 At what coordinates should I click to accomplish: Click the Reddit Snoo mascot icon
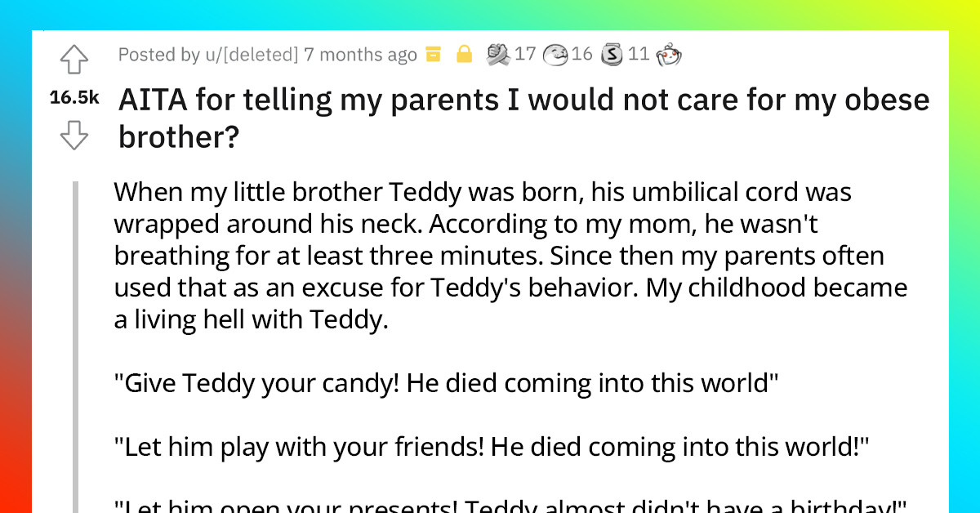(668, 55)
